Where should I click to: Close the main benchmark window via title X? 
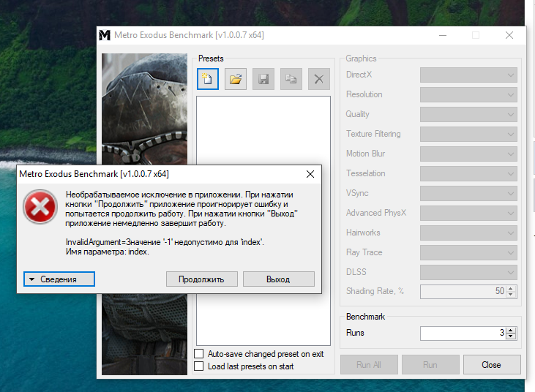tap(509, 35)
